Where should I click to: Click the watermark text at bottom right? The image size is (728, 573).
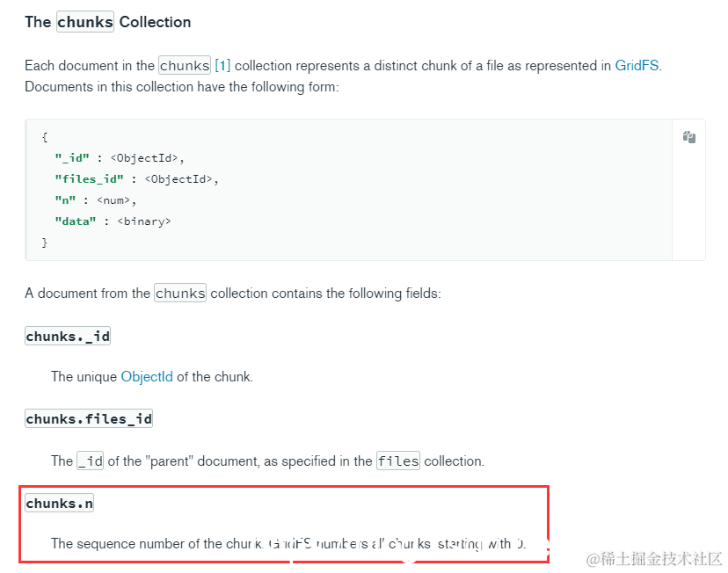click(x=654, y=559)
